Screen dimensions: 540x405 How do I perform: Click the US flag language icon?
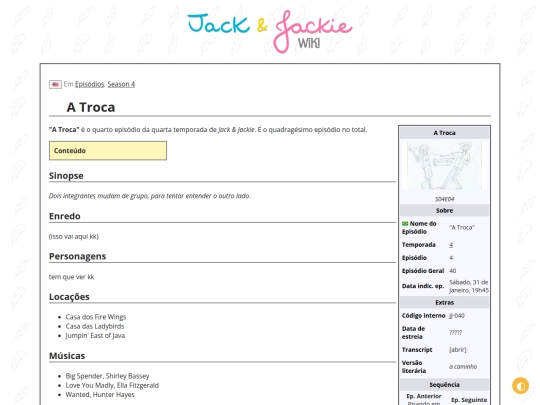(55, 84)
